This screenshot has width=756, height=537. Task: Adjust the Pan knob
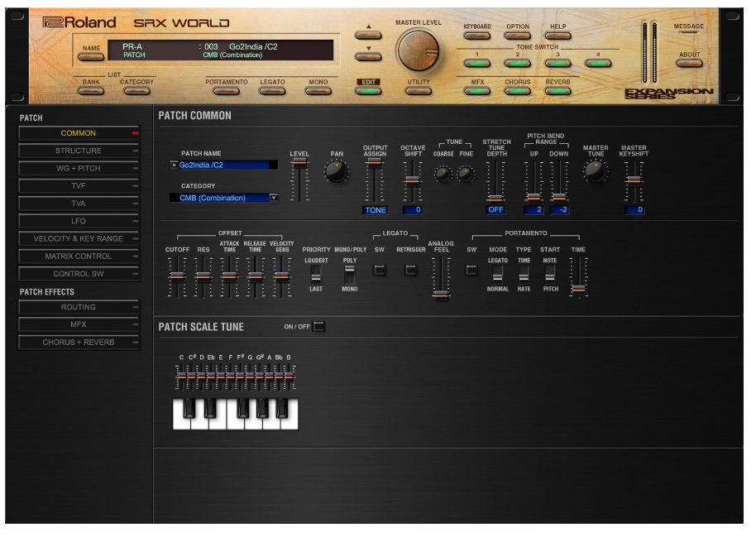pos(336,172)
